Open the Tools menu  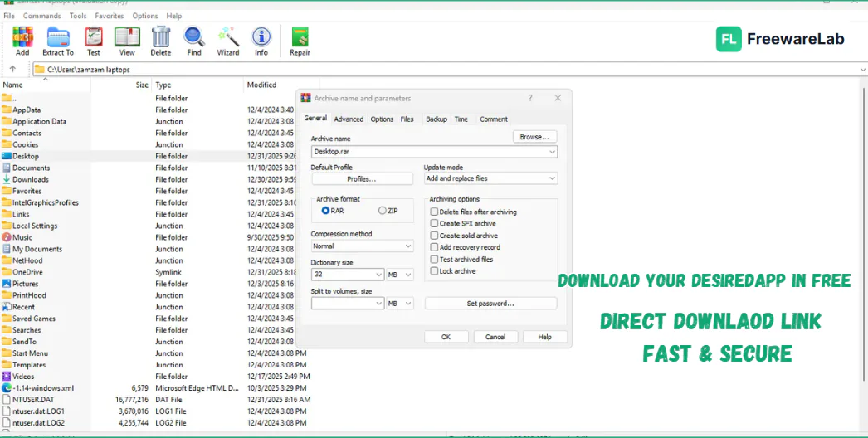coord(78,16)
